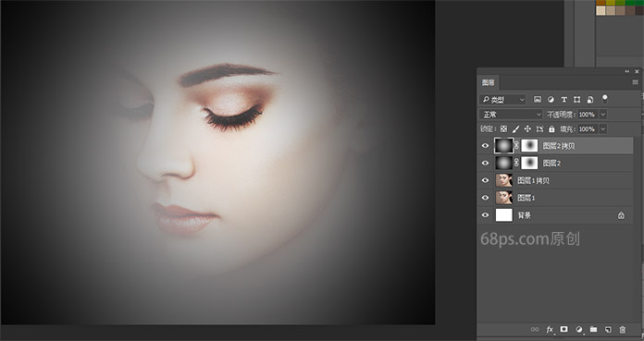Toggle the layer filtering on/off switch
644x341 pixels.
coord(604,99)
